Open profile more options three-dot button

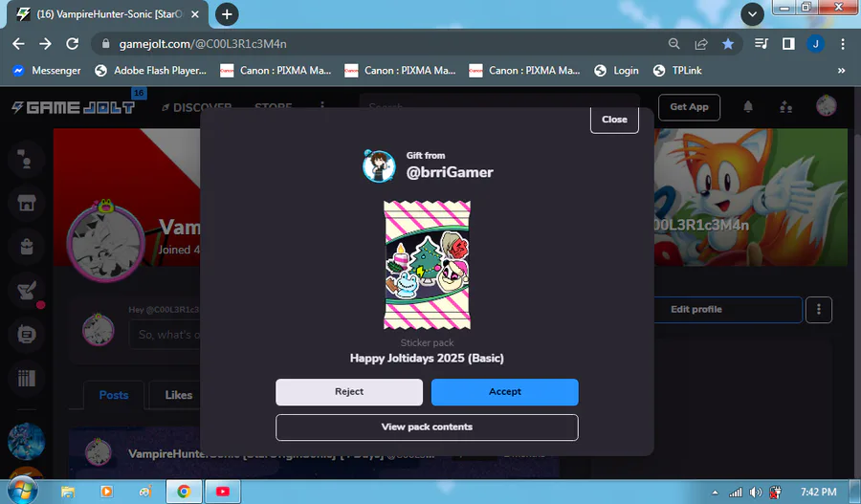point(819,310)
